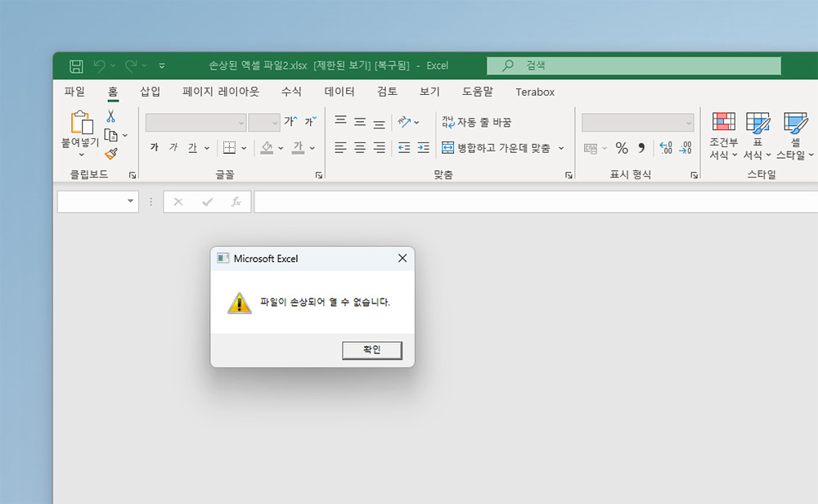This screenshot has width=818, height=504.
Task: Expand the Borders dropdown arrow
Action: 244,148
